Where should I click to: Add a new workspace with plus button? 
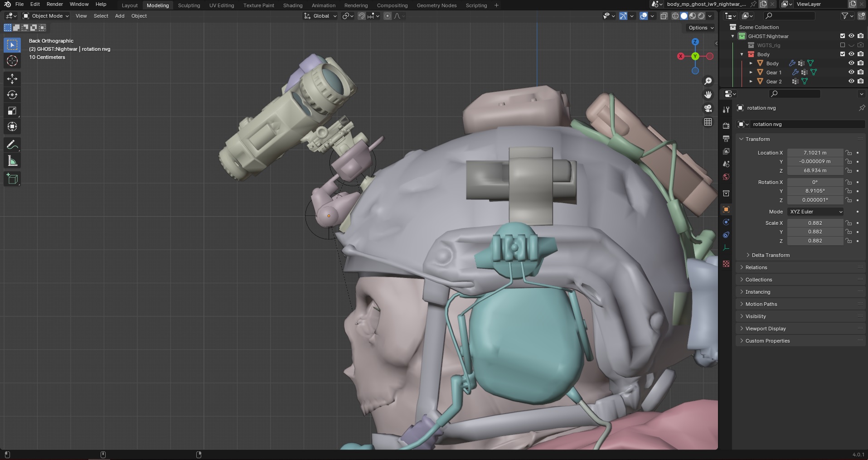pos(496,5)
